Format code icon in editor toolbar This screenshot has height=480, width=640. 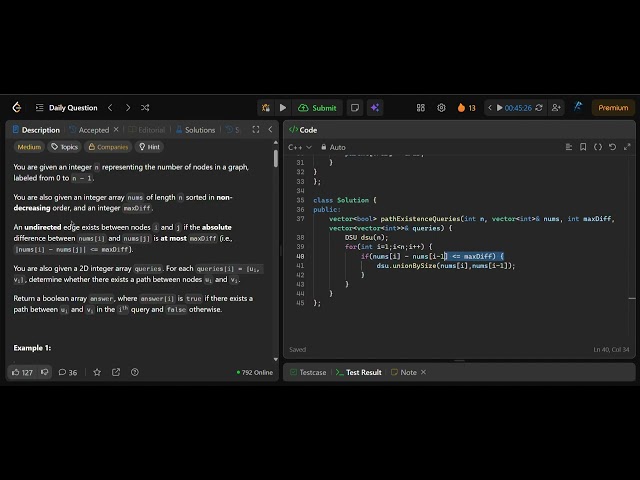pyautogui.click(x=569, y=147)
